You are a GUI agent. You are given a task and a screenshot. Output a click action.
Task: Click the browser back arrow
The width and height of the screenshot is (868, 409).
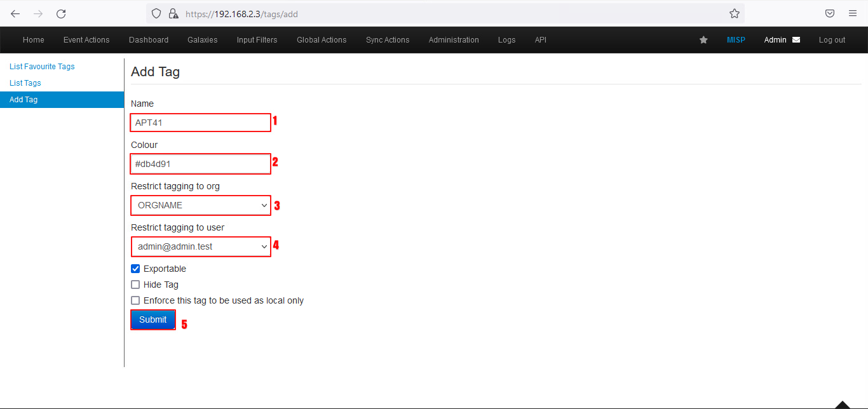[15, 13]
